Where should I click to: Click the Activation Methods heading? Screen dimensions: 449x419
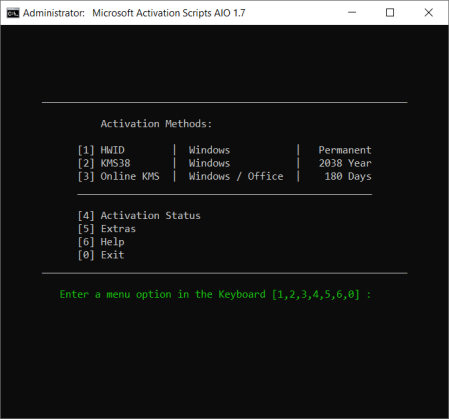click(x=156, y=124)
